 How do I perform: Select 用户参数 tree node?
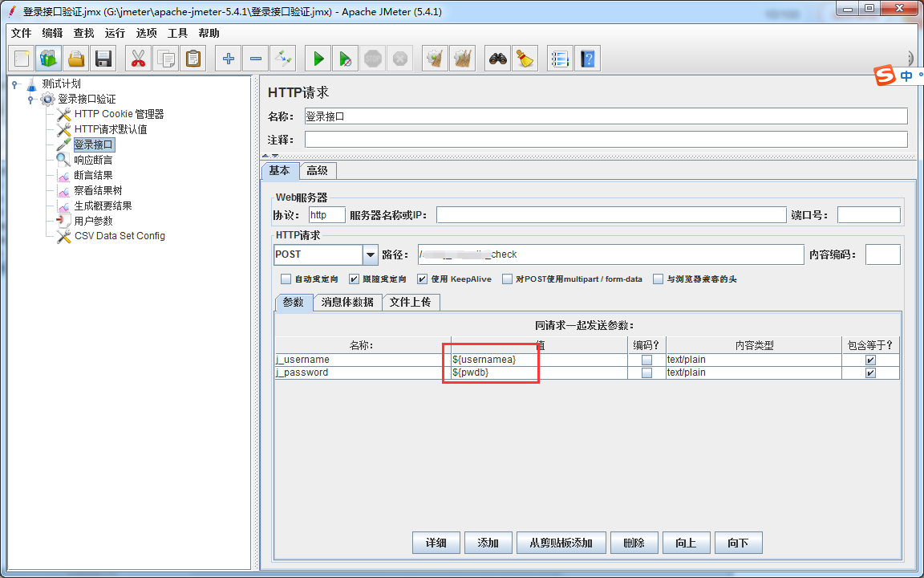click(x=93, y=221)
